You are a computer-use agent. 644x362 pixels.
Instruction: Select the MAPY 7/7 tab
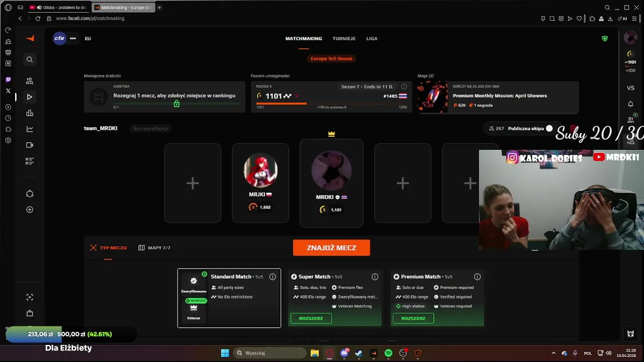[x=154, y=248]
